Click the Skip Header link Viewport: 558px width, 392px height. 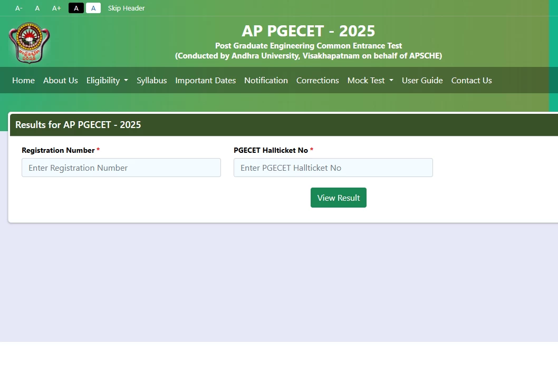[126, 8]
